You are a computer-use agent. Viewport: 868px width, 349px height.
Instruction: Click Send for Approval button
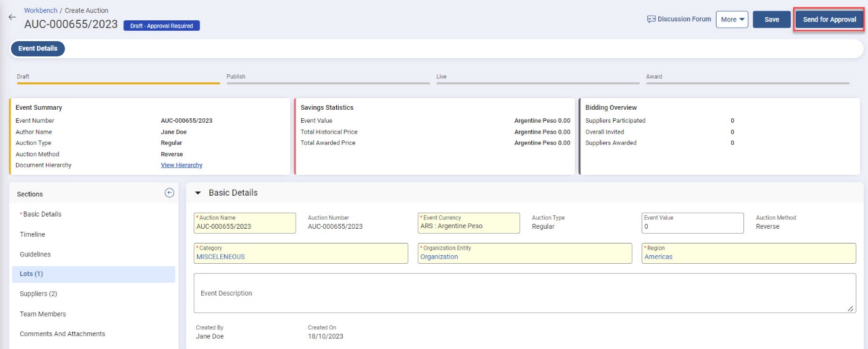point(829,20)
